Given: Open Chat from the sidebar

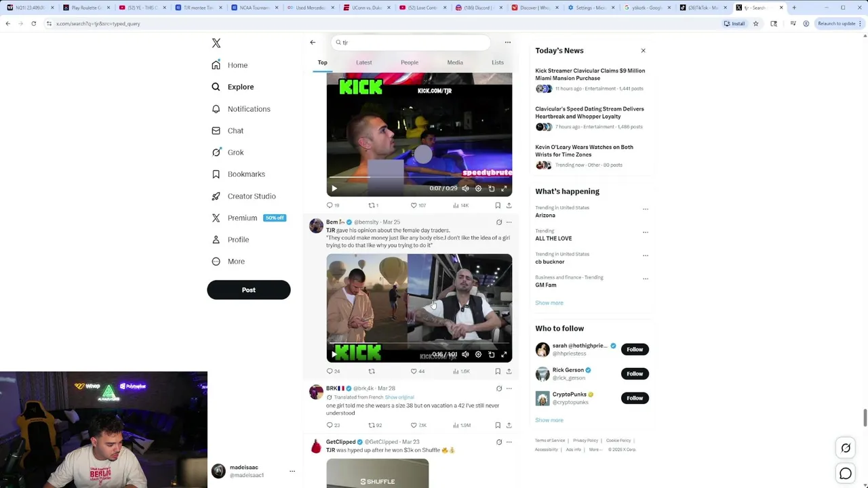Looking at the screenshot, I should (x=226, y=131).
